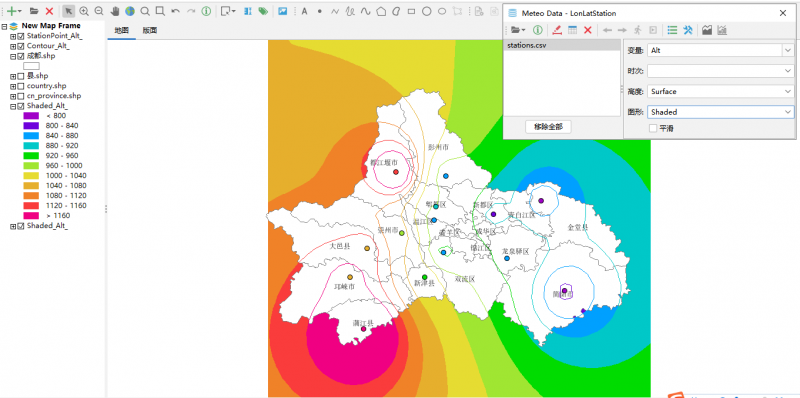This screenshot has width=800, height=398.
Task: Select stations.csv in the data list
Action: pos(561,45)
